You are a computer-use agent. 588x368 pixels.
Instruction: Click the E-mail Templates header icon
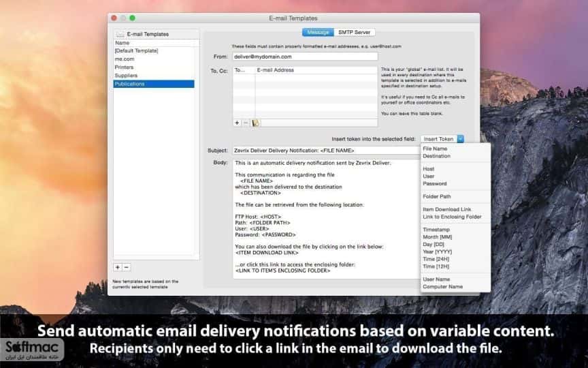tap(120, 34)
